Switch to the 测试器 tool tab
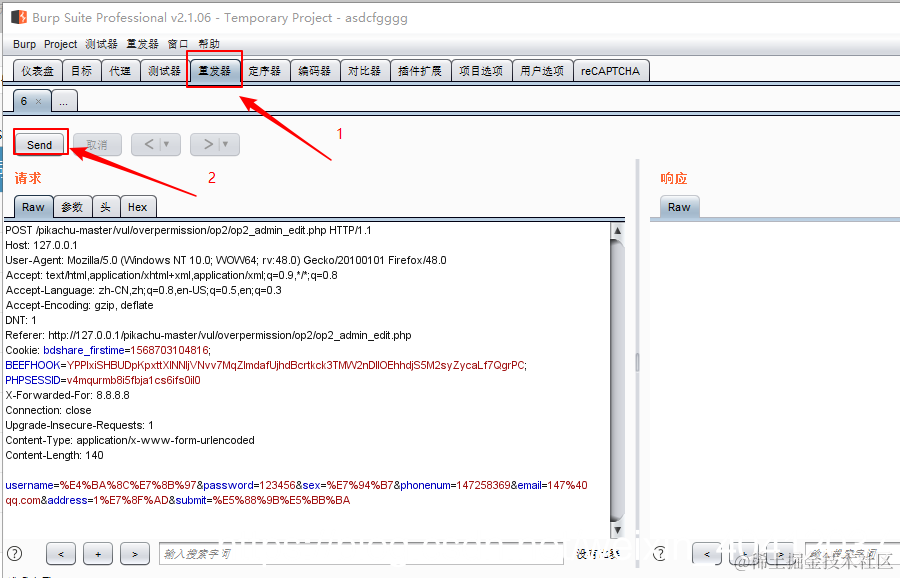 pyautogui.click(x=164, y=71)
